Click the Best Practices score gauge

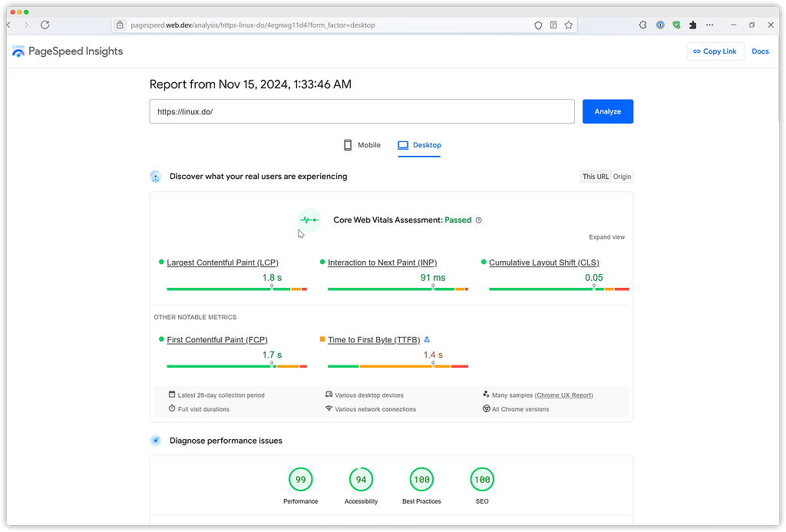(x=421, y=480)
